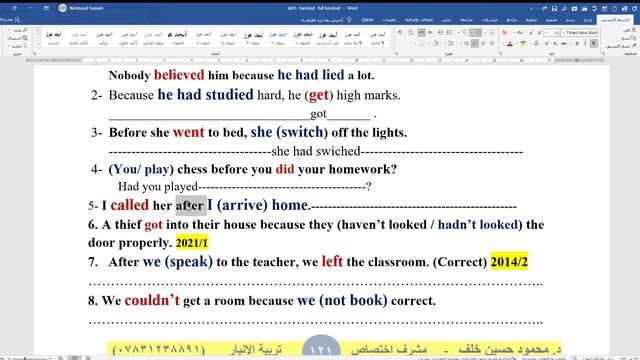Click the Open folder icon in title bar

(x=584, y=9)
